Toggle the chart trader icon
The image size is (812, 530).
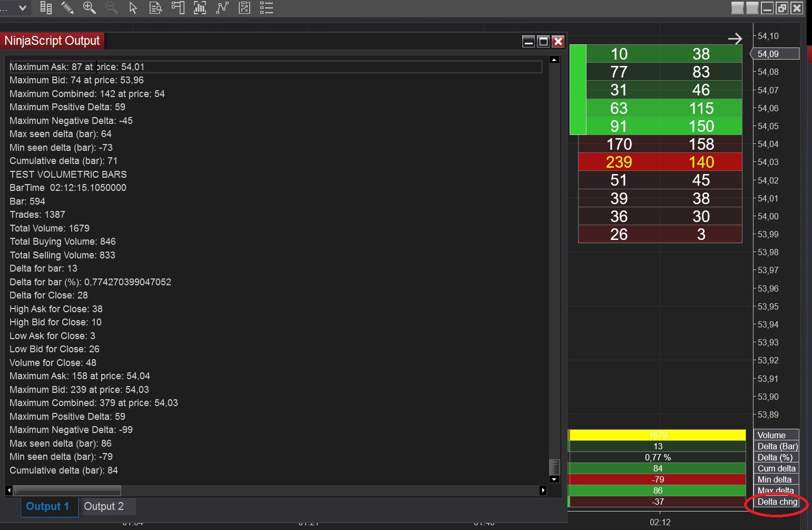coord(178,8)
